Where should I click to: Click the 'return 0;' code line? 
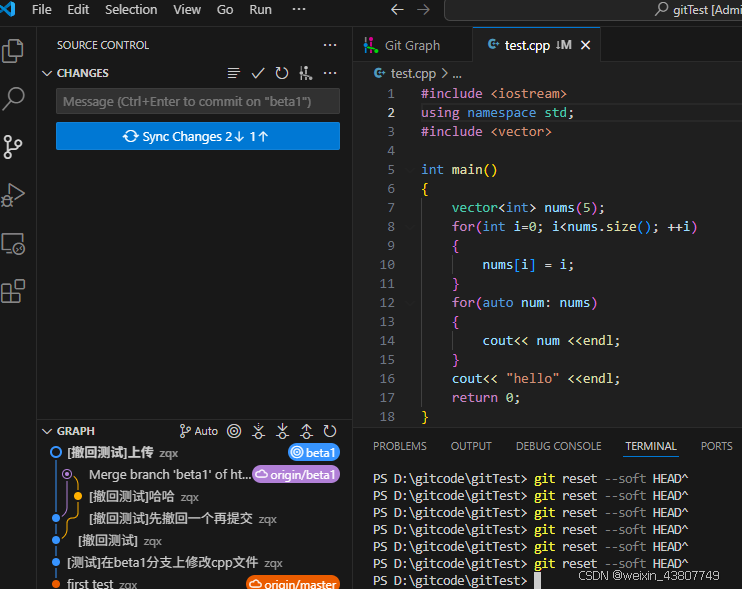pos(486,398)
